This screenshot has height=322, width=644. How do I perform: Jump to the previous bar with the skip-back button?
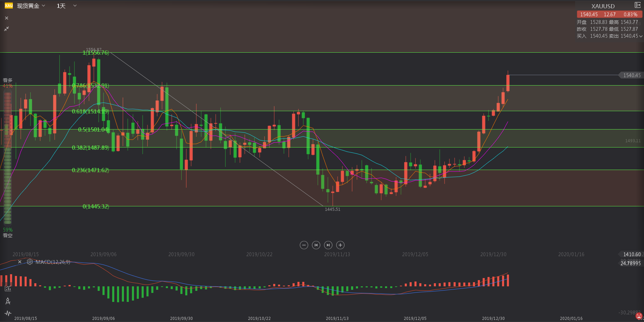(316, 245)
